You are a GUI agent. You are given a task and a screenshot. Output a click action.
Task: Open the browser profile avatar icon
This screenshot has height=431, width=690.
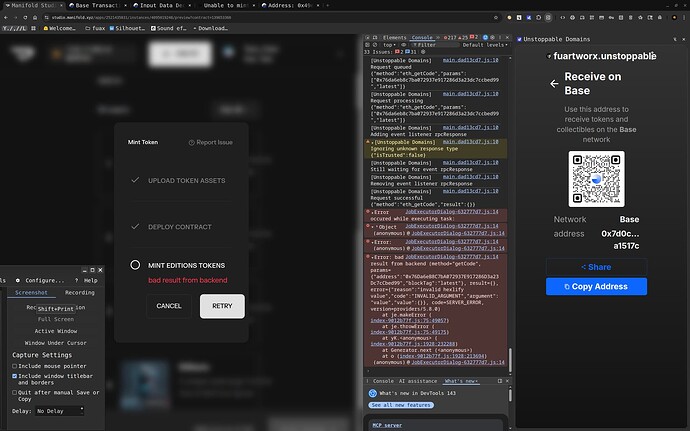(674, 18)
